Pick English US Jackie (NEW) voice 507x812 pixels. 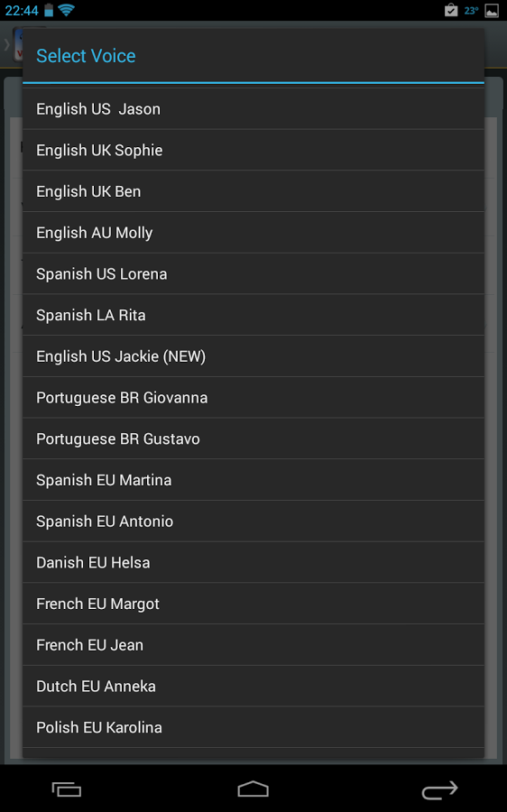coord(253,356)
